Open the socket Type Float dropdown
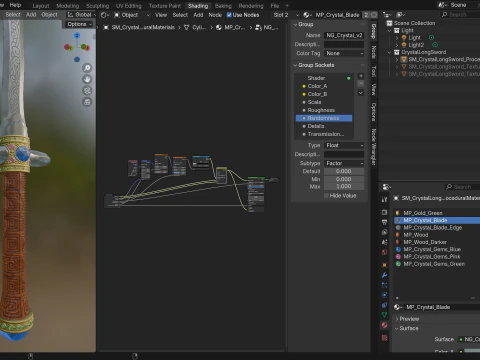The image size is (480, 360). 344,145
